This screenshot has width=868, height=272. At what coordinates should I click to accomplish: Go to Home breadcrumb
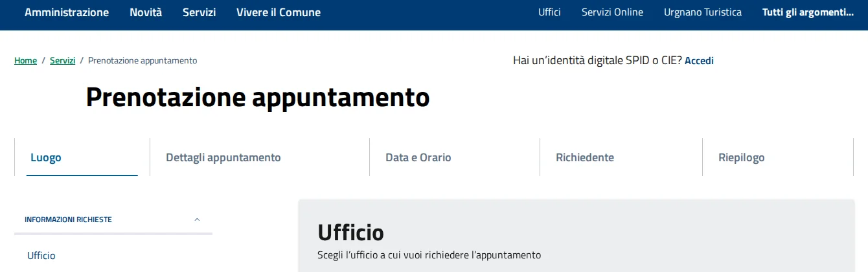(25, 60)
